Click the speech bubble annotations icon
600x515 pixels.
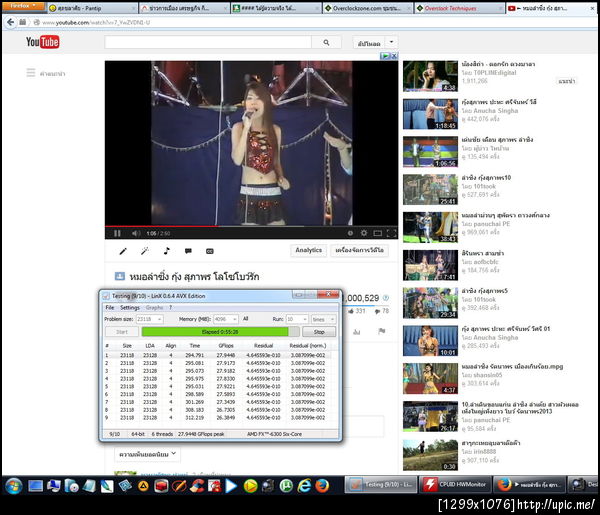pos(188,251)
